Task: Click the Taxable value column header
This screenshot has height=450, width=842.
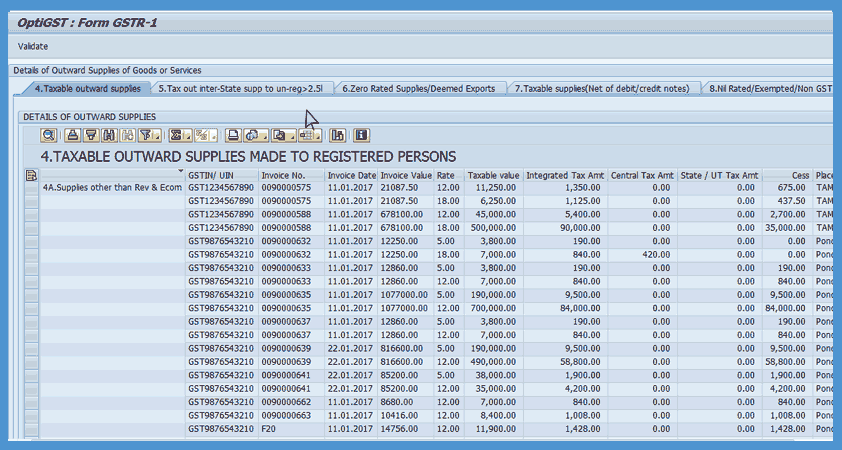Action: point(493,175)
